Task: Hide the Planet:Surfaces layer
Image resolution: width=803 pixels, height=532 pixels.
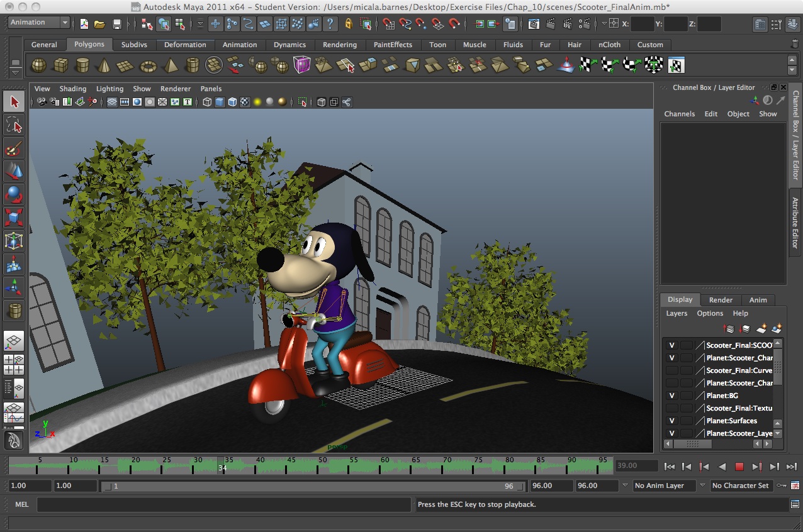Action: (x=671, y=421)
